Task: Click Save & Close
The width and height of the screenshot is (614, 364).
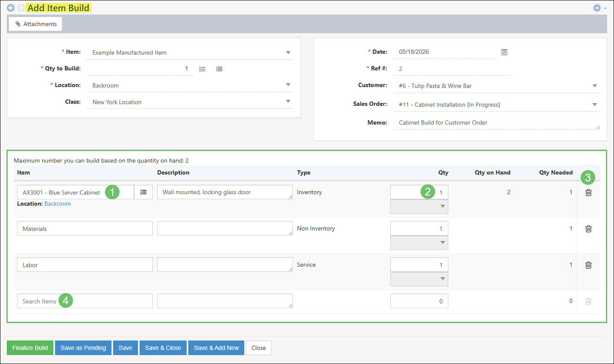Action: tap(163, 348)
